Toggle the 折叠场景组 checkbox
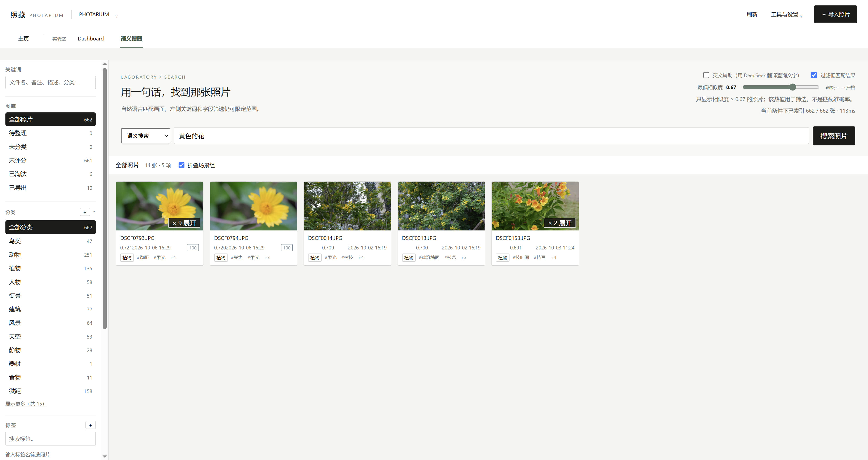Image resolution: width=868 pixels, height=460 pixels. (x=182, y=165)
